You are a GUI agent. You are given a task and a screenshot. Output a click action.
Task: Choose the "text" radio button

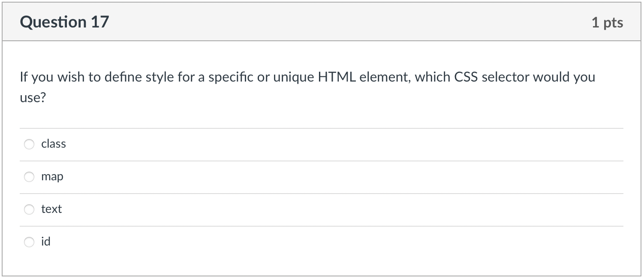coord(29,209)
